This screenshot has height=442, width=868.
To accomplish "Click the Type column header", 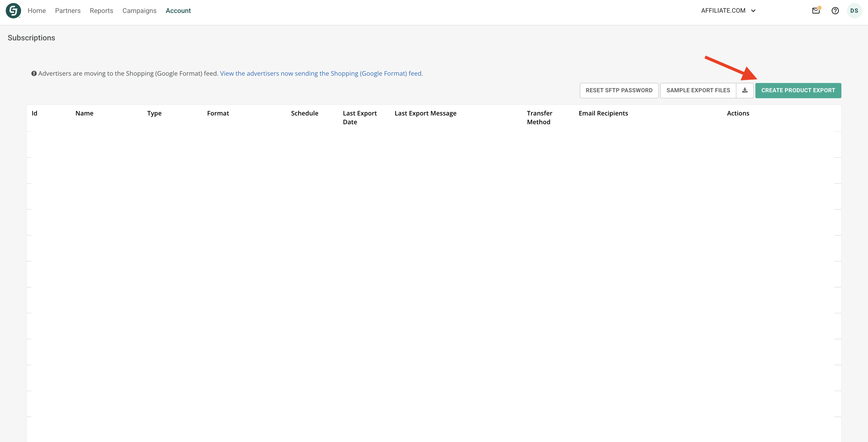I will click(154, 113).
